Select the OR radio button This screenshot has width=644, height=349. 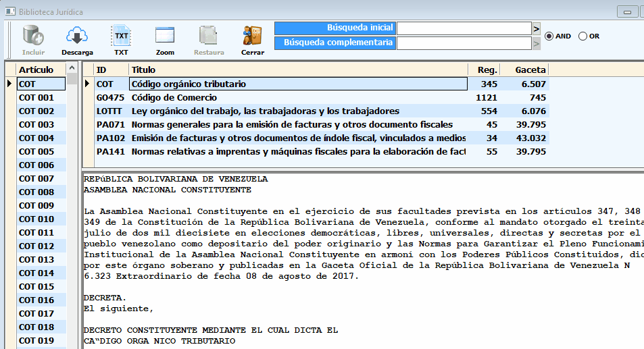[x=583, y=36]
